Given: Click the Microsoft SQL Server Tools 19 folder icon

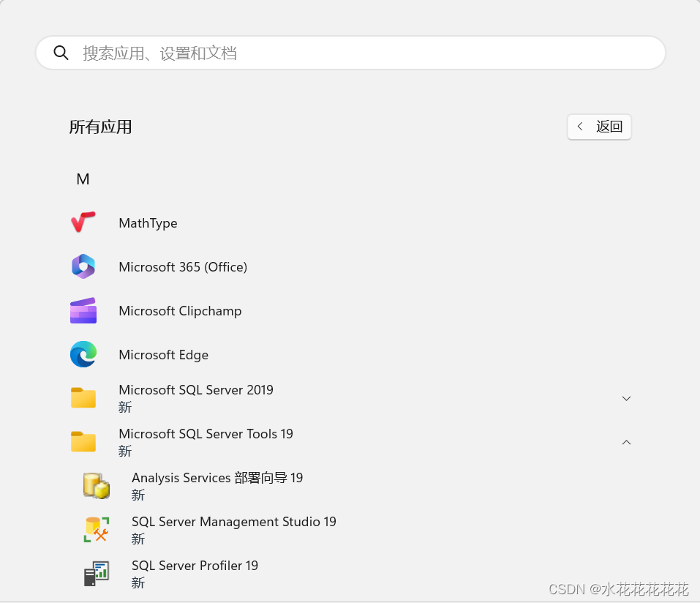Looking at the screenshot, I should (x=83, y=441).
